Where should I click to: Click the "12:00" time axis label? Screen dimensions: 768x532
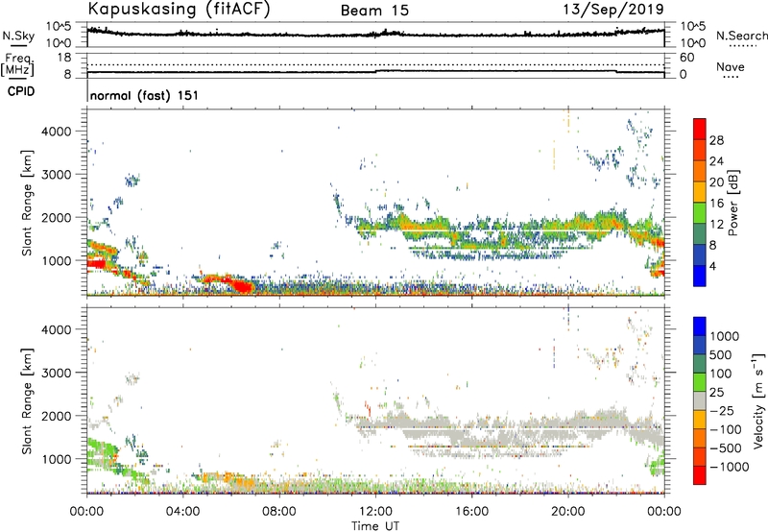coord(375,512)
